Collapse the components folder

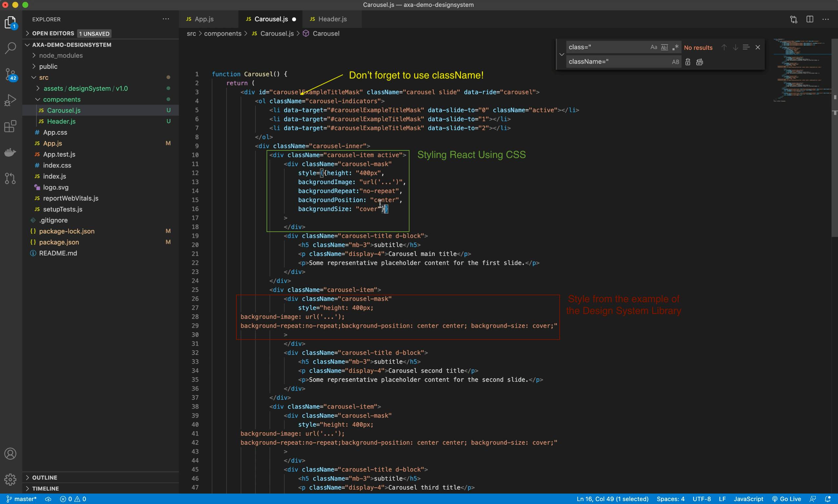62,100
